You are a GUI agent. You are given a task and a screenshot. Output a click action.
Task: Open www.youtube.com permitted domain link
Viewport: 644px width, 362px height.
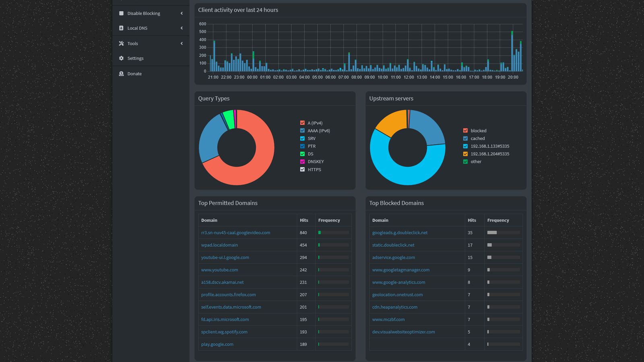pos(219,270)
